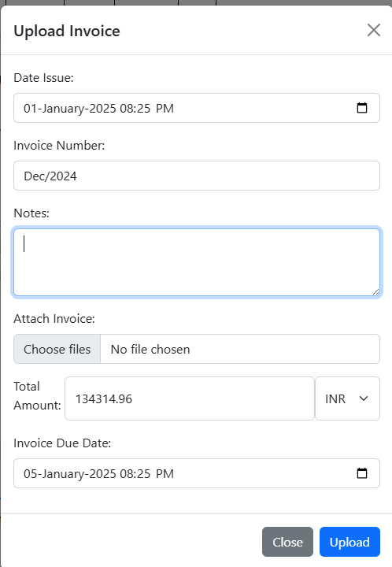Click the Choose files button
The width and height of the screenshot is (392, 567).
tap(57, 349)
